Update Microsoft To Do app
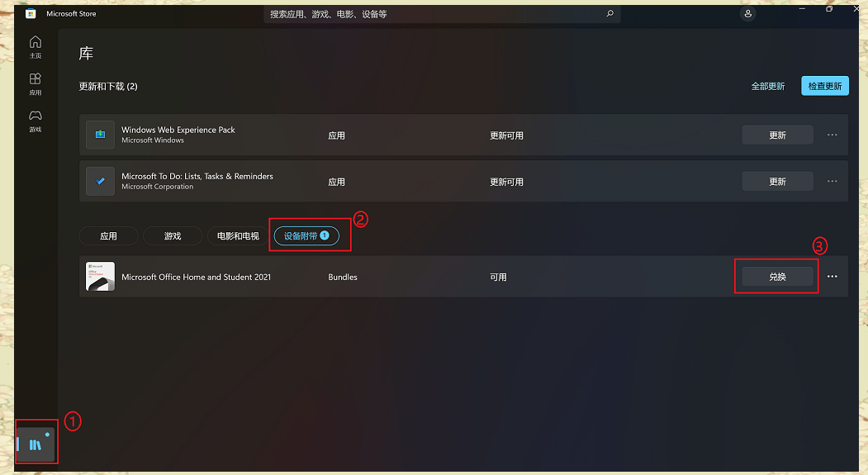 tap(777, 182)
